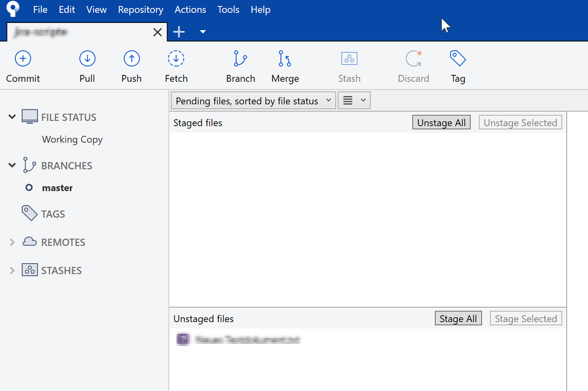The image size is (588, 391).
Task: Open the Repository menu
Action: tap(141, 9)
